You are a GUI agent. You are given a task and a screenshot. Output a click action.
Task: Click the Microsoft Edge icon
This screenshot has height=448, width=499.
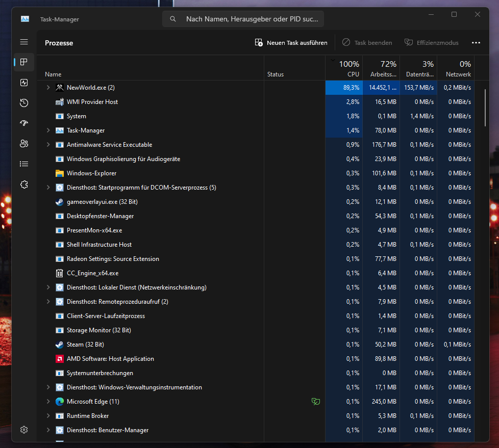[60, 402]
